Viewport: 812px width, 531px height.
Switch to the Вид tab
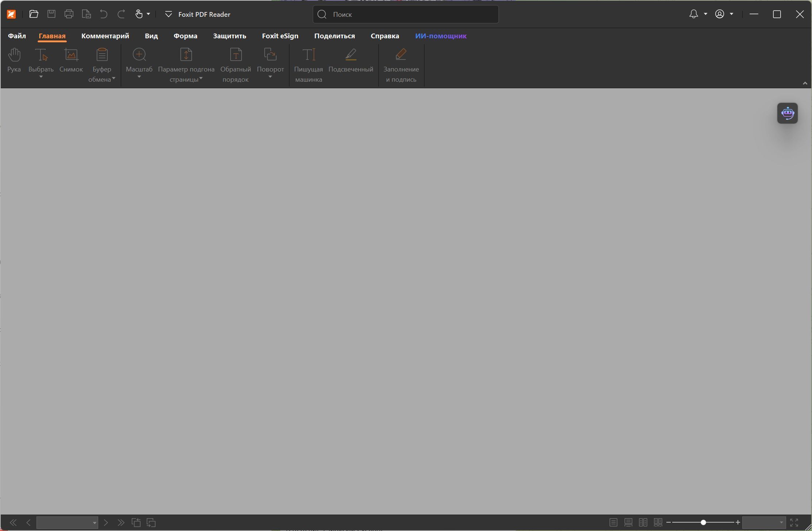pyautogui.click(x=151, y=36)
